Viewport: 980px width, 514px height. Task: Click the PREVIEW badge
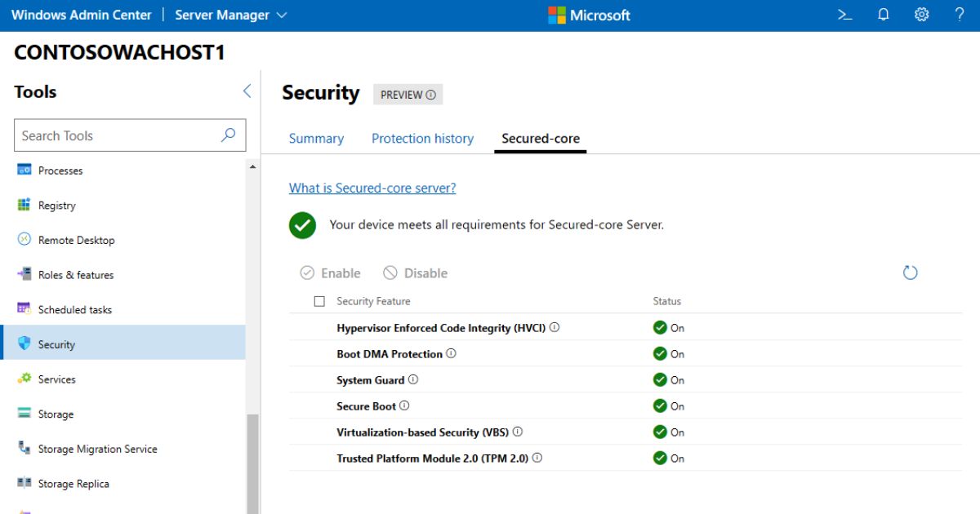[x=408, y=95]
